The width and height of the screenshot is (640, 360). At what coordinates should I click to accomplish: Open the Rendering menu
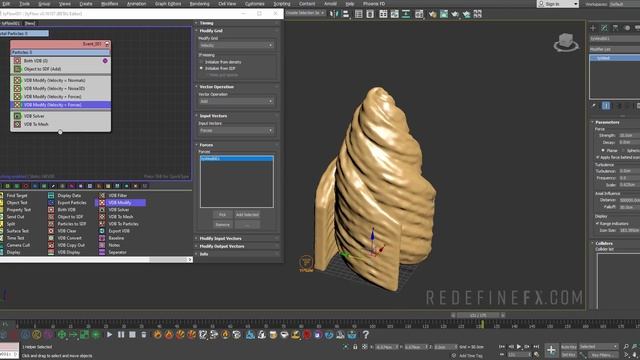point(199,4)
